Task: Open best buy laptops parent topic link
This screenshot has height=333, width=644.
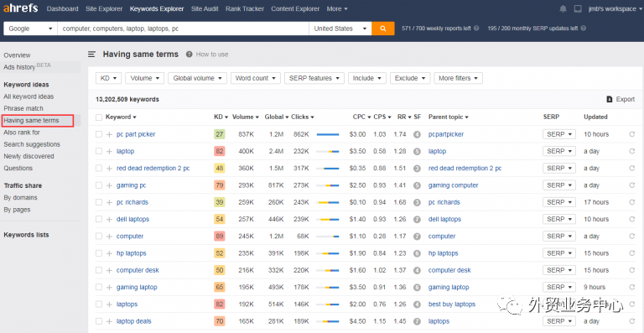Action: 452,304
